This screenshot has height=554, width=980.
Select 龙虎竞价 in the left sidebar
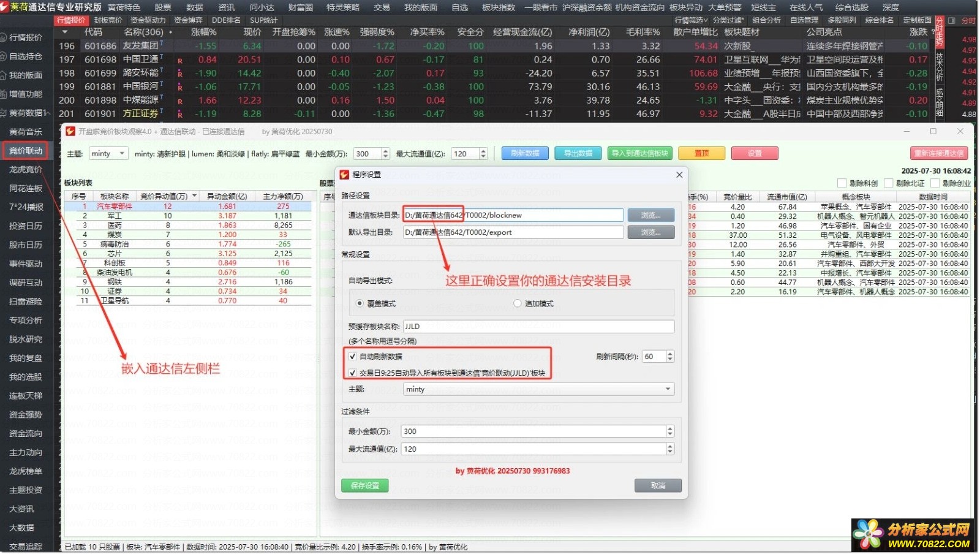[25, 169]
